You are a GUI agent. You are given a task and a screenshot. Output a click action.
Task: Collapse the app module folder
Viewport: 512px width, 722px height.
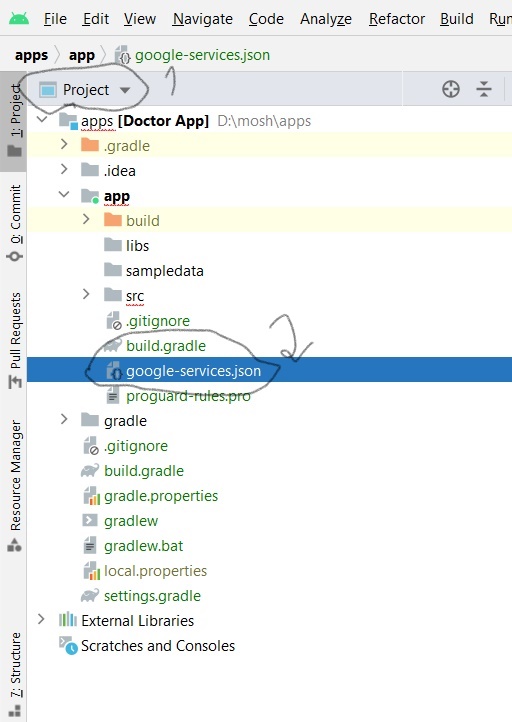pos(64,195)
